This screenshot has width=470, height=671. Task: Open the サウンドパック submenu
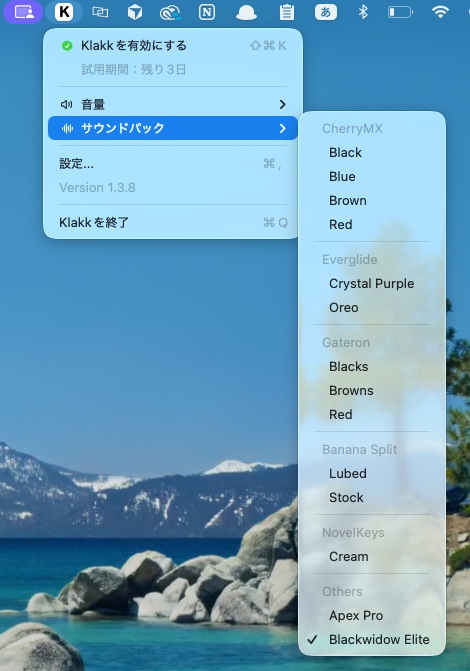coord(173,128)
